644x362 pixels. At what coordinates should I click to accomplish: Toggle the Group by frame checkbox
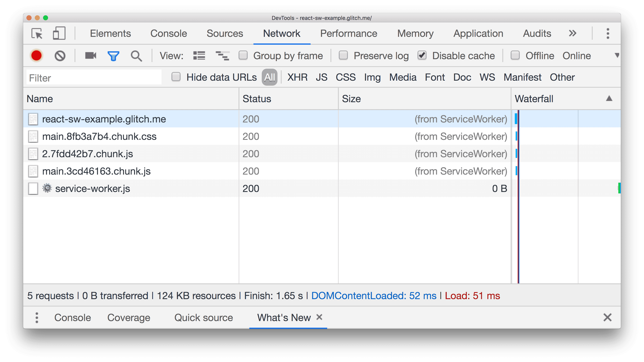[244, 55]
